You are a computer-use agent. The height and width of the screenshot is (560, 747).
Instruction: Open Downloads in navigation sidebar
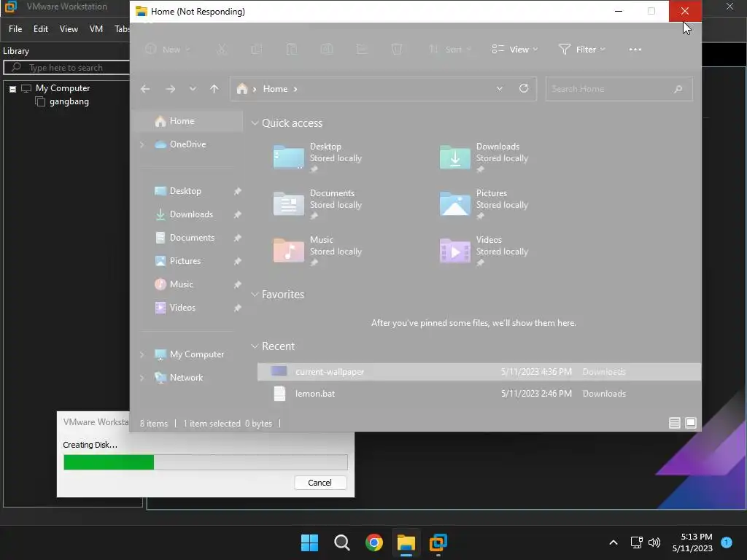click(x=190, y=214)
